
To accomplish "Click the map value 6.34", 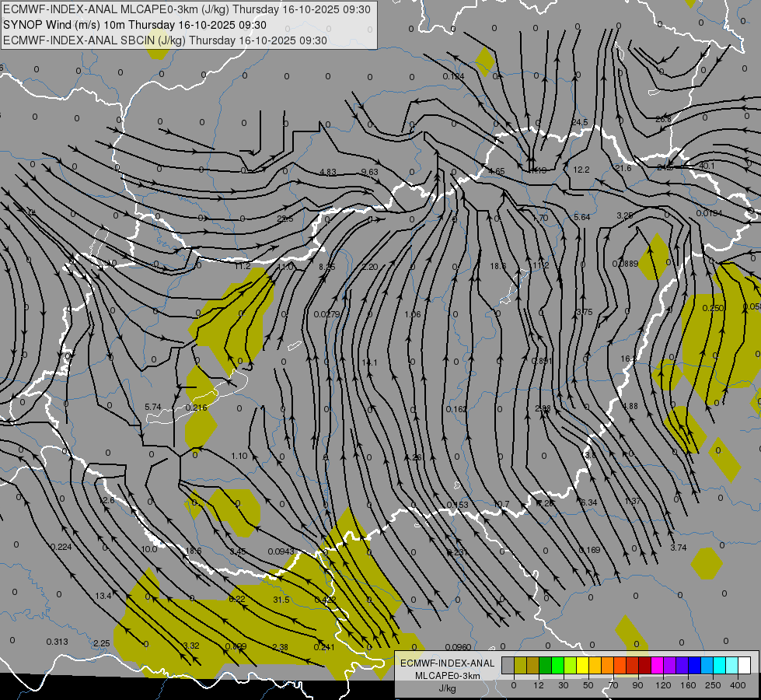I will coord(588,502).
